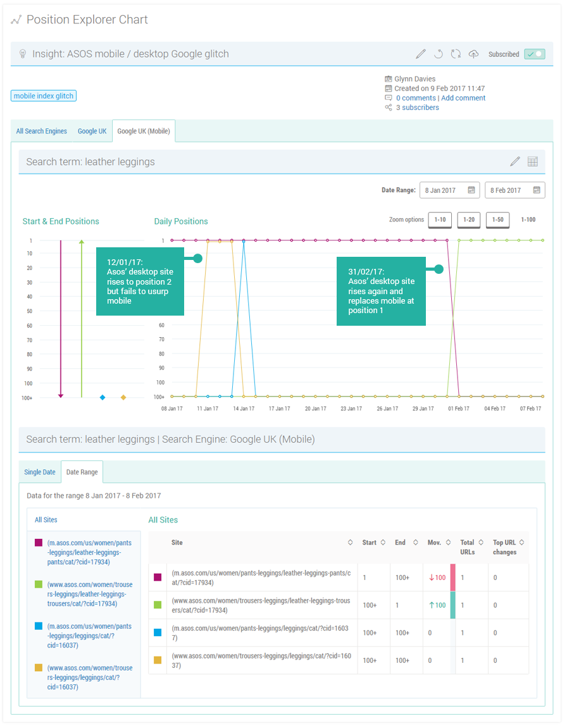The height and width of the screenshot is (728, 567).
Task: Click the green www.asos.com leather-leggings swatch in sidebar
Action: [x=39, y=585]
